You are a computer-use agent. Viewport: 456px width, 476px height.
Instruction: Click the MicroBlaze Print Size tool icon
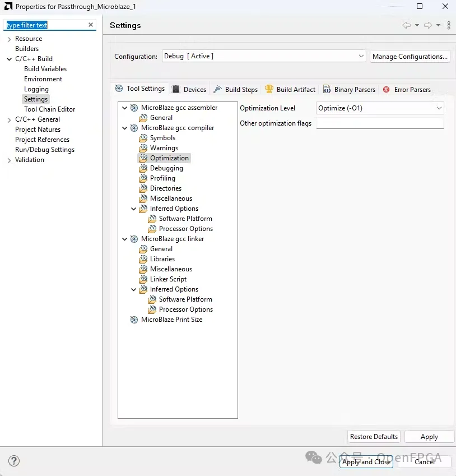click(x=134, y=320)
